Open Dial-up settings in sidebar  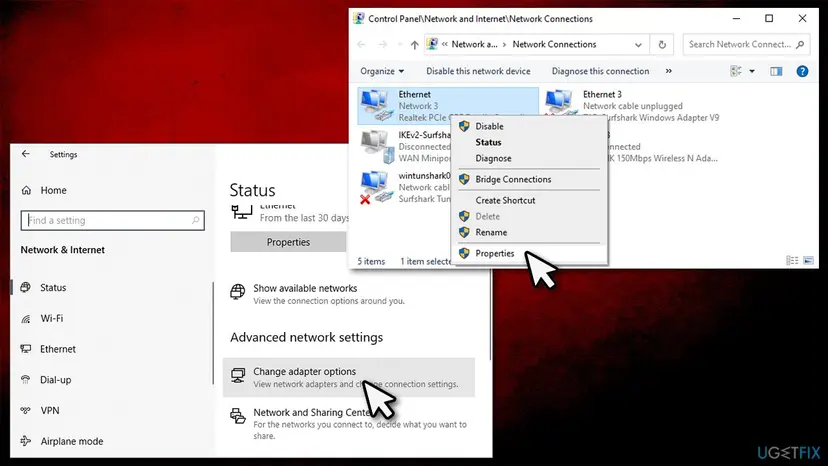[x=55, y=380]
